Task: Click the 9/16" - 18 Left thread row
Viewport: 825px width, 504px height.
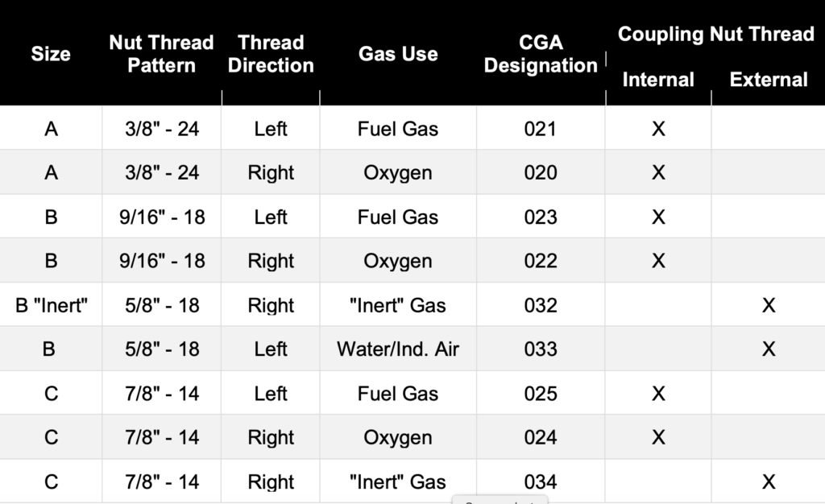Action: click(412, 217)
